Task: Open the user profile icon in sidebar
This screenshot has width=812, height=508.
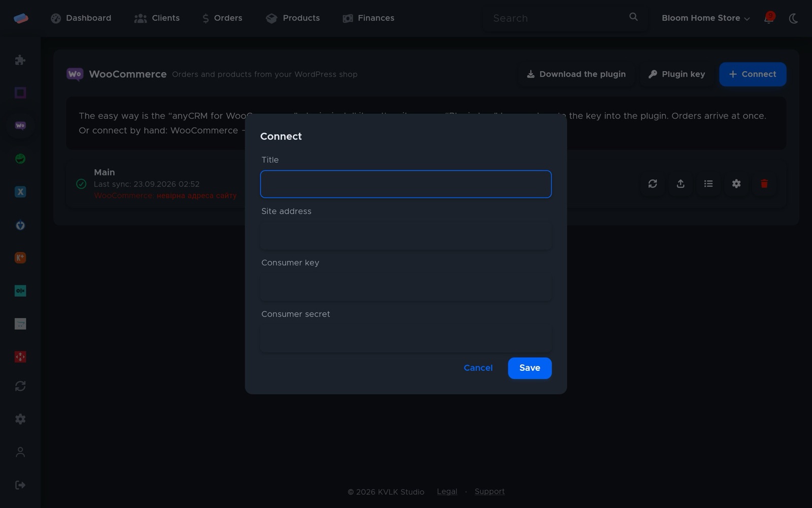Action: (20, 452)
